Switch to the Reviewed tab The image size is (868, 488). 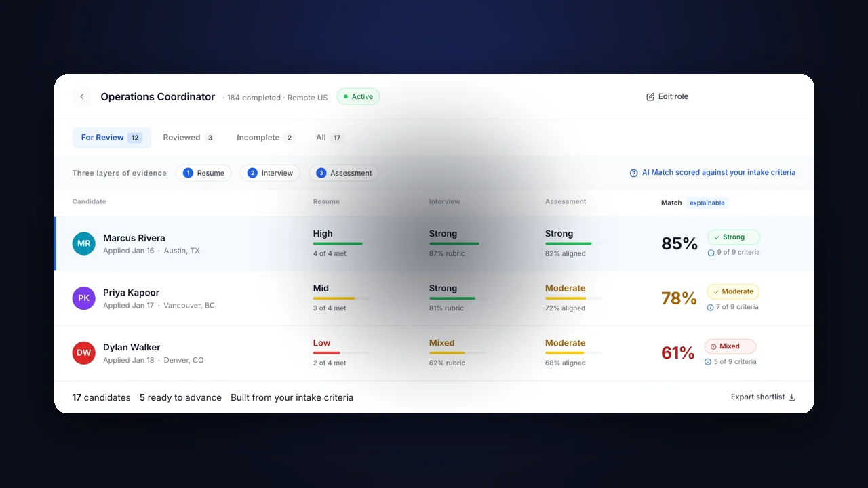[x=189, y=138]
